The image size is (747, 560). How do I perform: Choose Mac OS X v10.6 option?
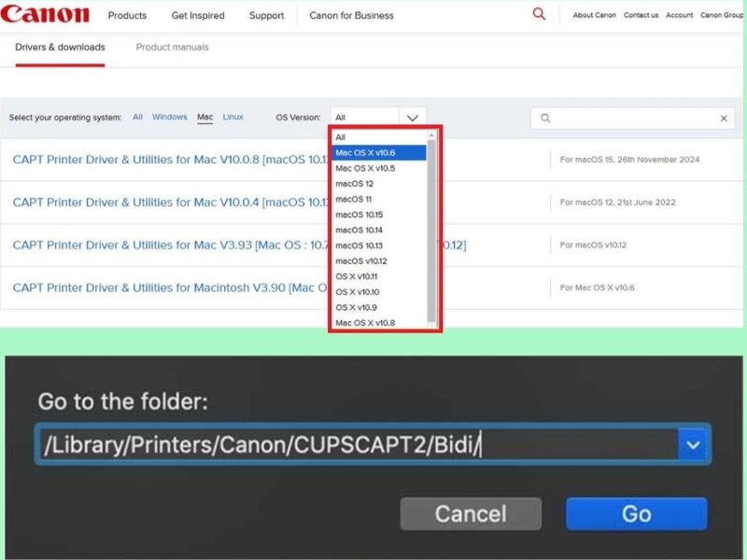pos(379,153)
